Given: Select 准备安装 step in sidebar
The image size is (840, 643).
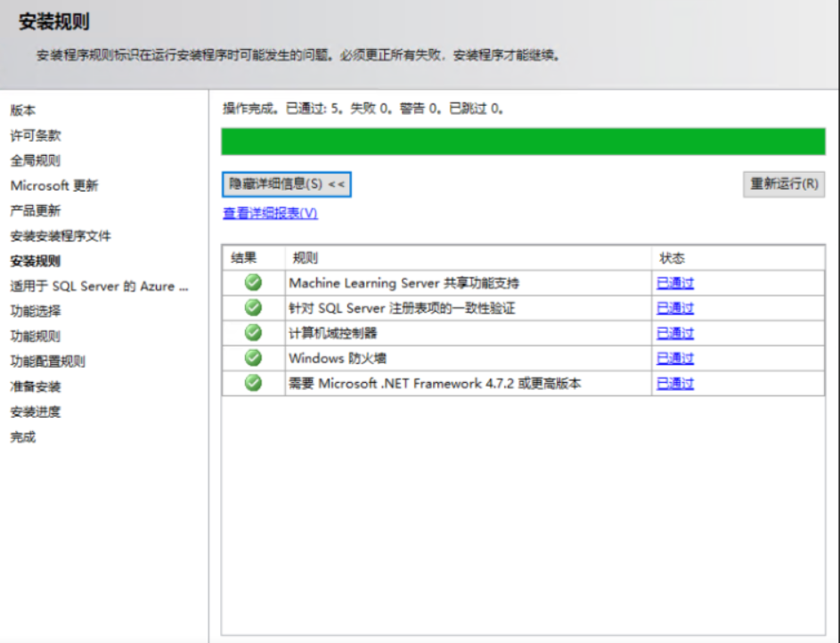Looking at the screenshot, I should pyautogui.click(x=36, y=387).
